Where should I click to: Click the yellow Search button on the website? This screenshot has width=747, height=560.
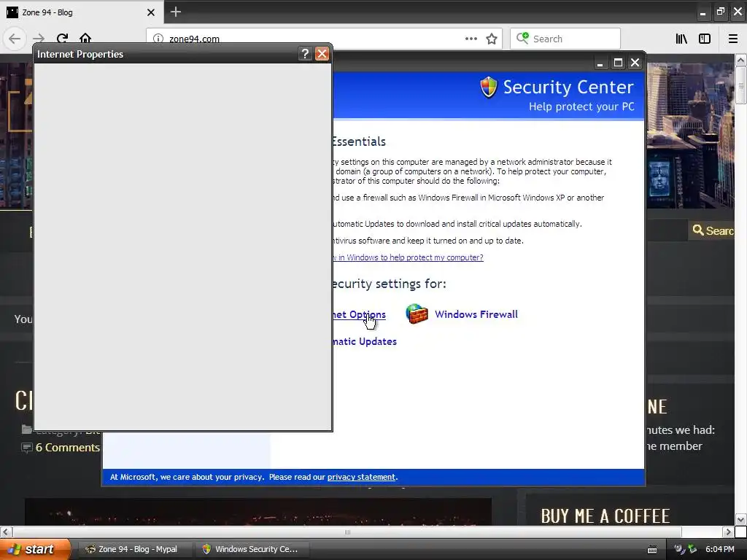pyautogui.click(x=713, y=230)
